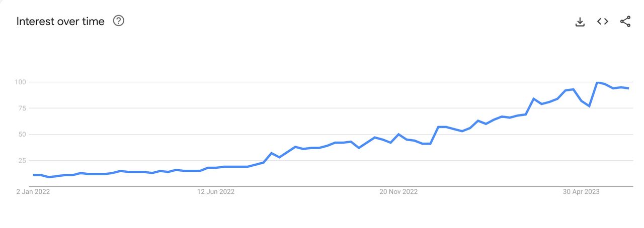Image resolution: width=644 pixels, height=228 pixels.
Task: Click the rightmost end point of the line
Action: [628, 88]
